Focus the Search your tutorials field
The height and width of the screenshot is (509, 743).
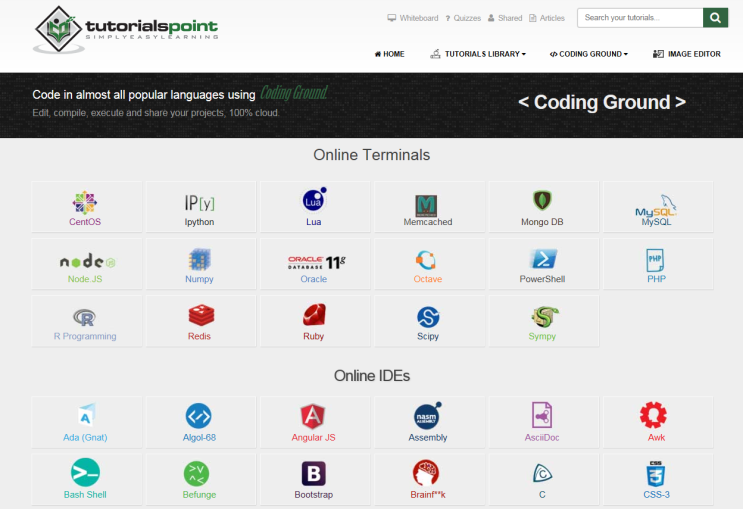point(640,18)
